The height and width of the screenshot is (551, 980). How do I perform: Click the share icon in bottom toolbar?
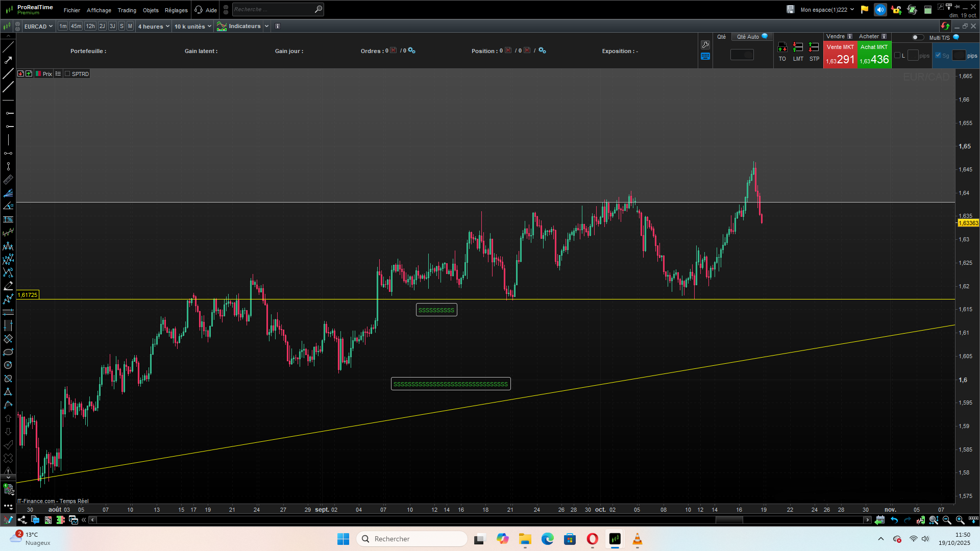coord(22,520)
